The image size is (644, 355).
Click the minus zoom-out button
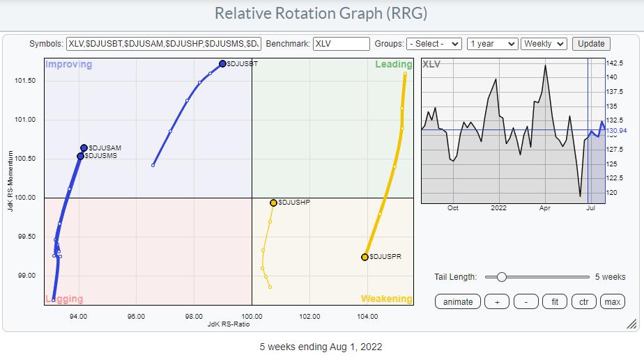point(526,301)
